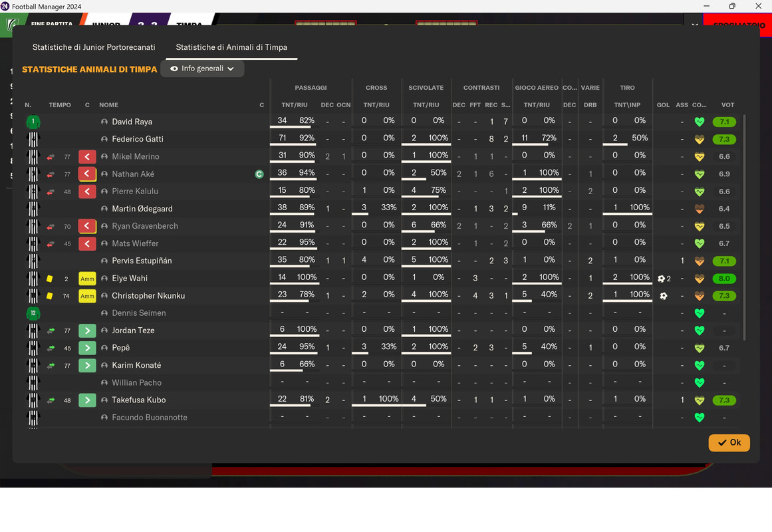This screenshot has height=532, width=772.
Task: Open player Pervis Estupiñán
Action: 142,261
